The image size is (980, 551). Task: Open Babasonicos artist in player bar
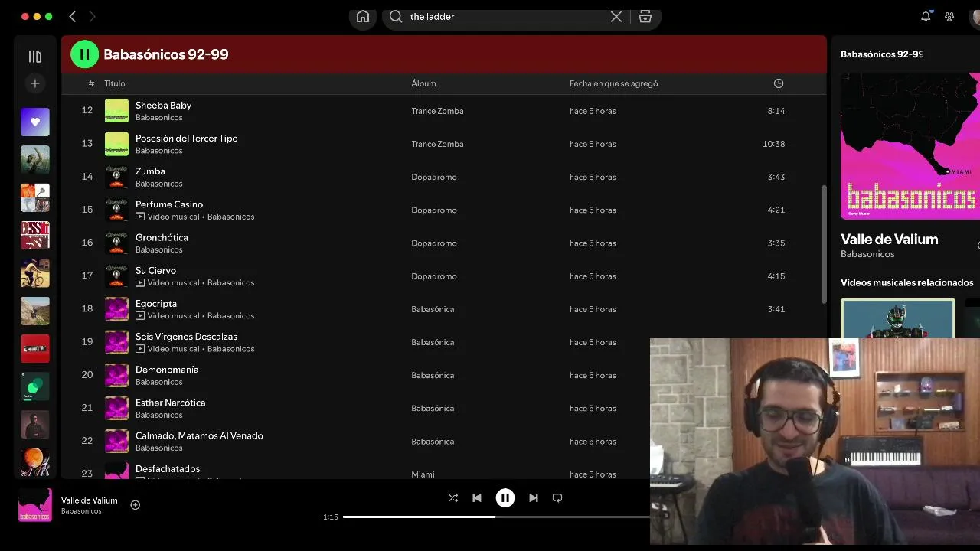tap(81, 511)
